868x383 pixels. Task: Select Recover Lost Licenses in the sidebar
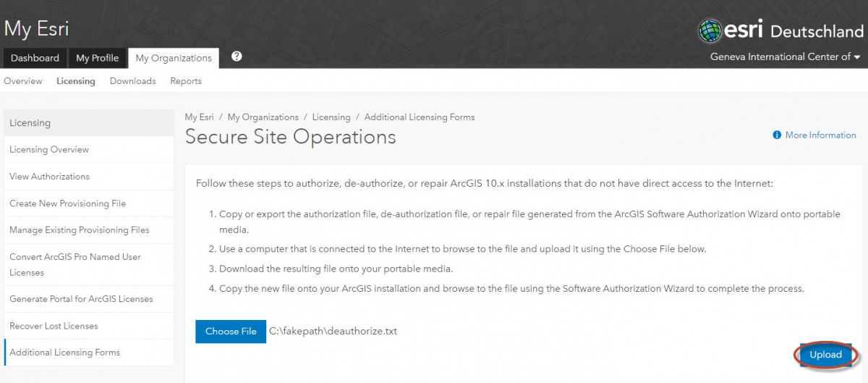pyautogui.click(x=54, y=326)
